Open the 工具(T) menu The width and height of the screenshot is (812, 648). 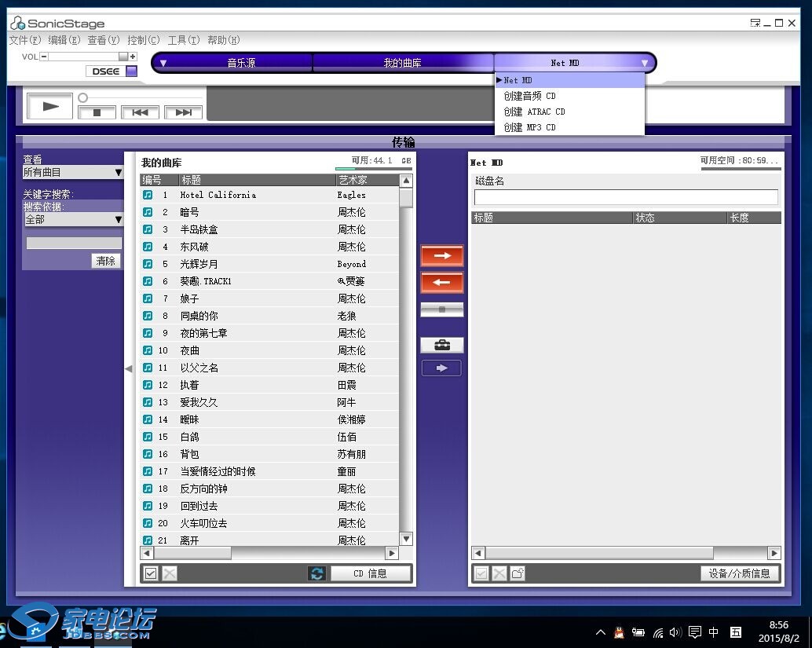point(184,40)
